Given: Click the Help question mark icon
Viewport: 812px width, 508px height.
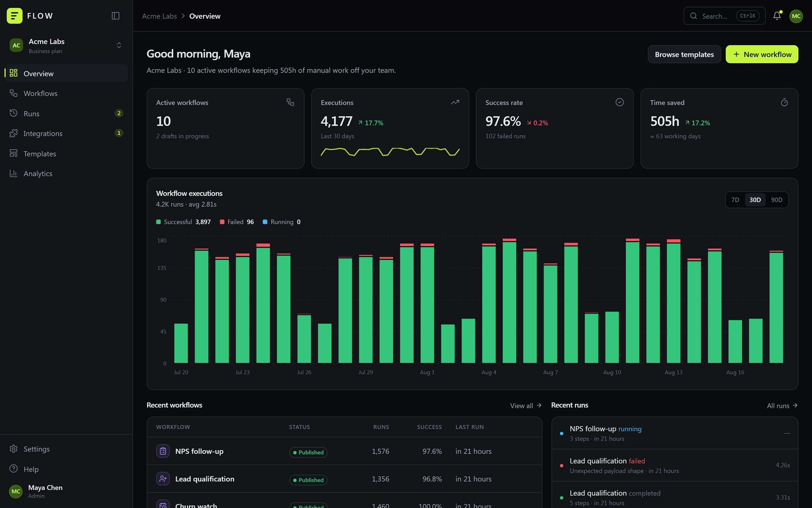Looking at the screenshot, I should click(x=13, y=469).
